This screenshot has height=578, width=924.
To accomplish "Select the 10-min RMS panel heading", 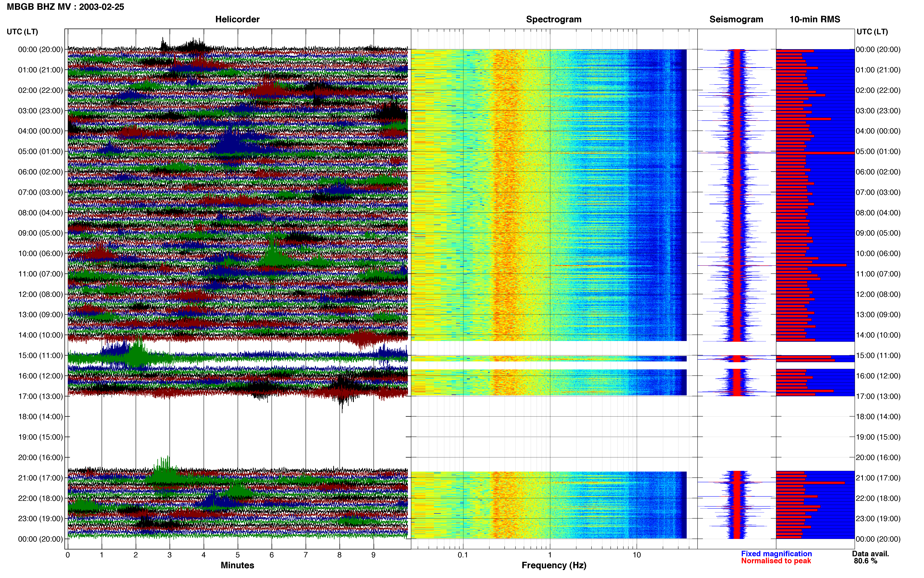I will pos(815,20).
